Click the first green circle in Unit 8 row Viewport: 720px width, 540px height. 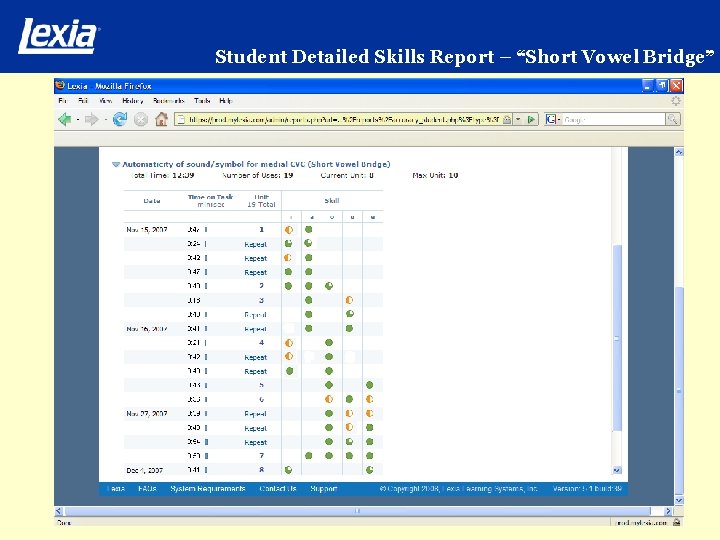pos(288,470)
